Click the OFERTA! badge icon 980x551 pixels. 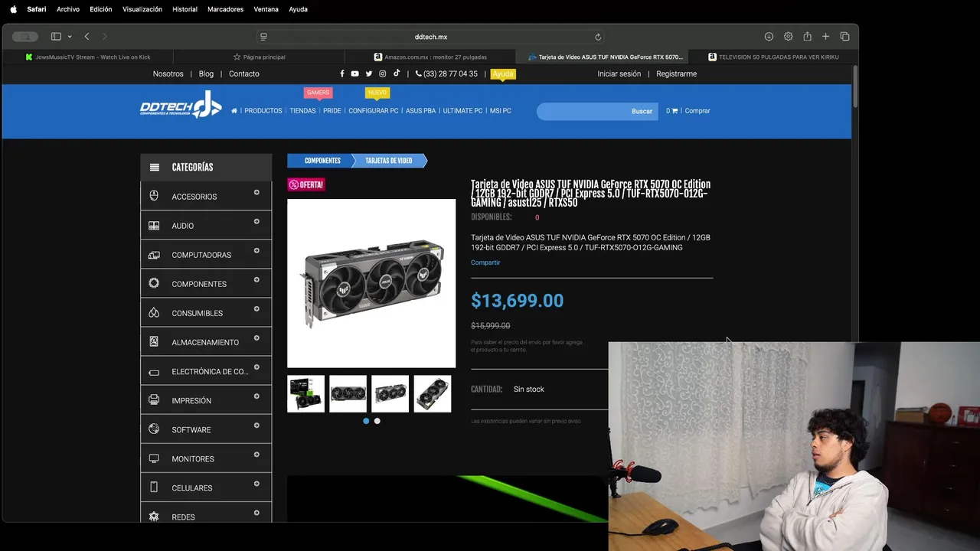[306, 184]
